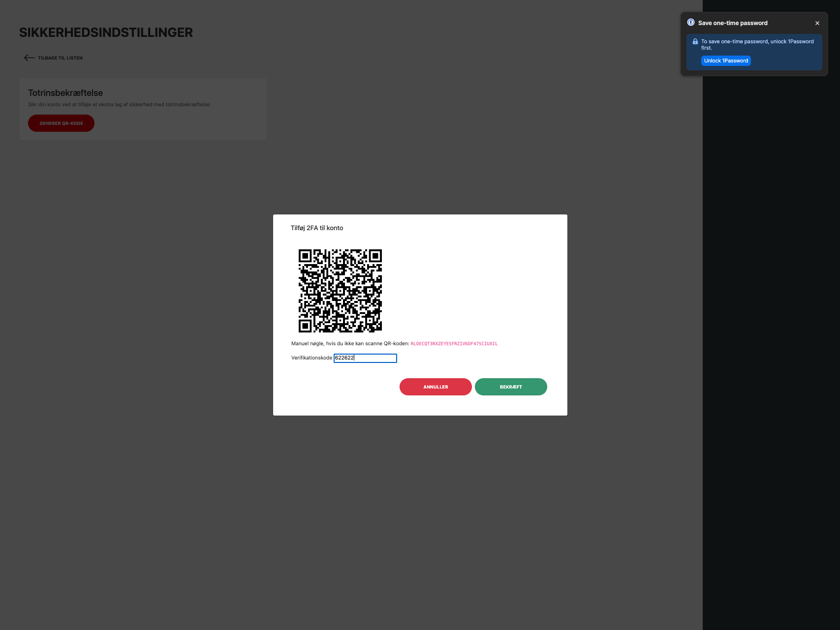840x630 pixels.
Task: Click the Totrinsbekræftelse heading
Action: pos(65,93)
